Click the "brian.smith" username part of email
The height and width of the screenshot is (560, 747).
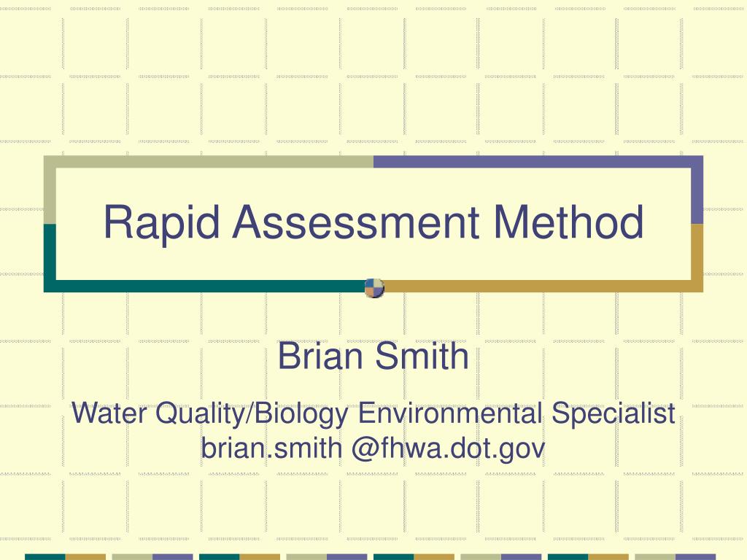click(271, 448)
